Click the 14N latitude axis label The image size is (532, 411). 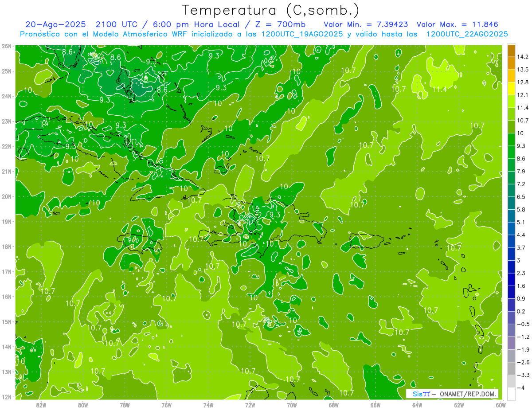(x=6, y=347)
